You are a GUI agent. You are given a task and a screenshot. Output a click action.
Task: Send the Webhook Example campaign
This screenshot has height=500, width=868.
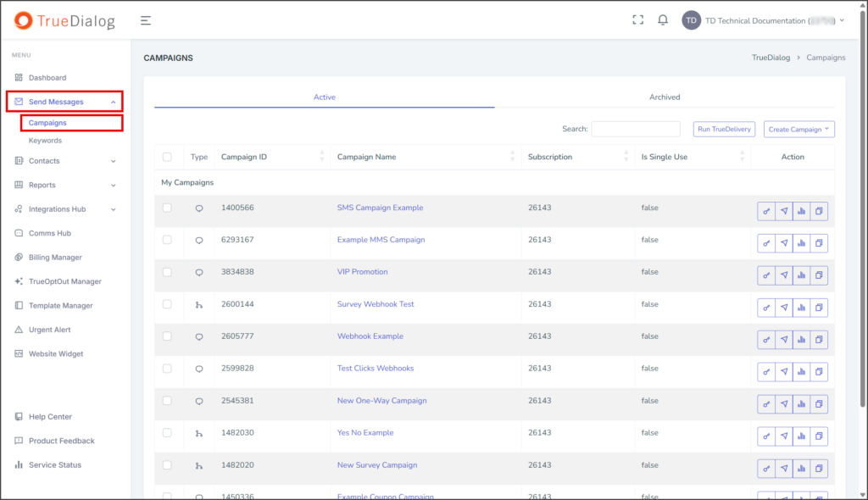coord(784,340)
